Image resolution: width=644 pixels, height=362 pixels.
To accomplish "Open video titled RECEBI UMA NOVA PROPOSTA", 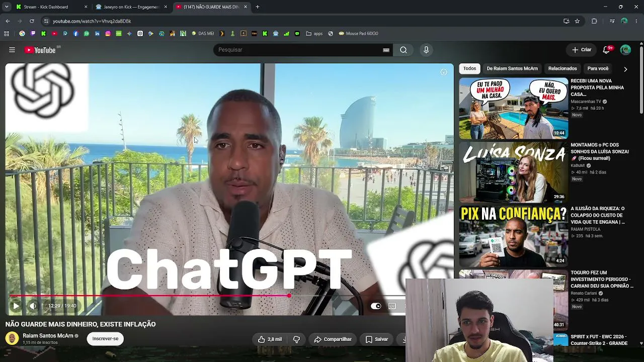I will pyautogui.click(x=597, y=87).
